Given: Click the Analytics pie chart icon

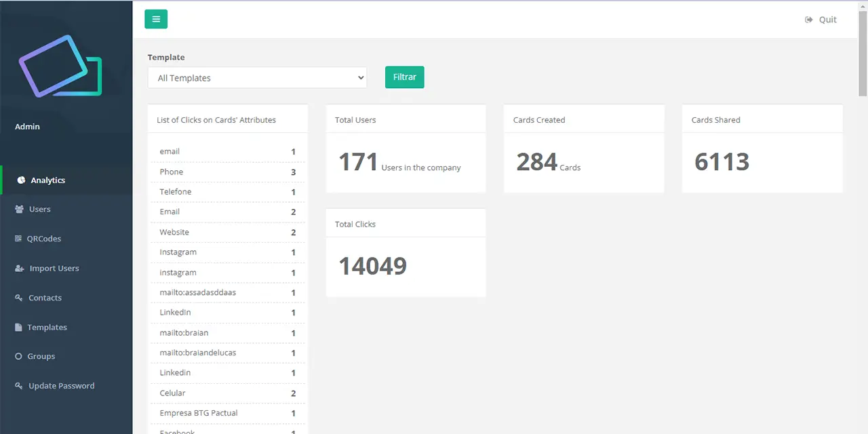Looking at the screenshot, I should pyautogui.click(x=21, y=180).
